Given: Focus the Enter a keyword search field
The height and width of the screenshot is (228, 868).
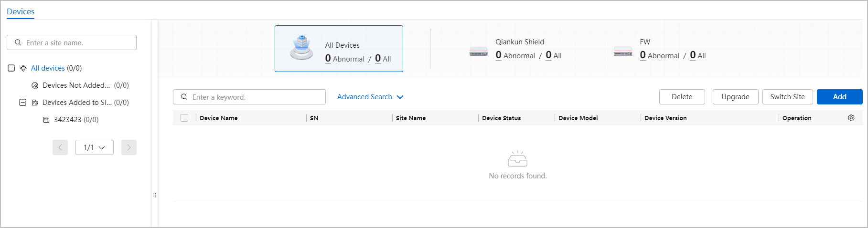Looking at the screenshot, I should click(249, 97).
